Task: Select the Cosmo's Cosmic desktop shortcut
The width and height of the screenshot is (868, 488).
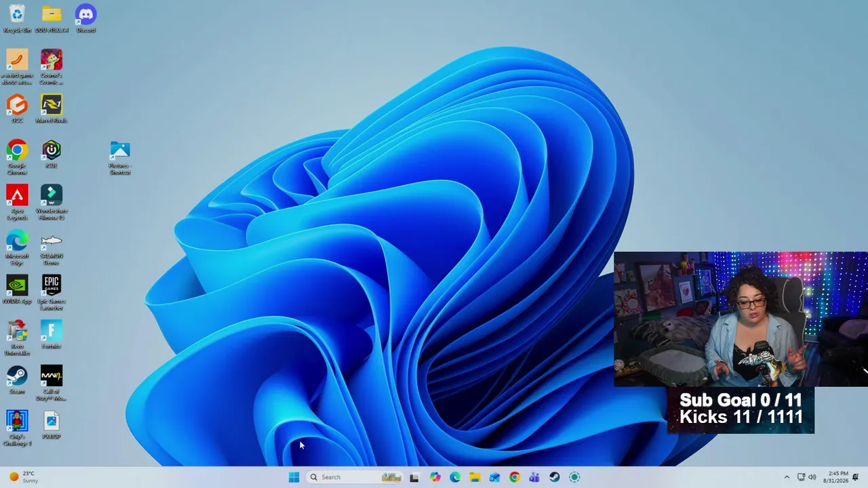Action: (52, 67)
